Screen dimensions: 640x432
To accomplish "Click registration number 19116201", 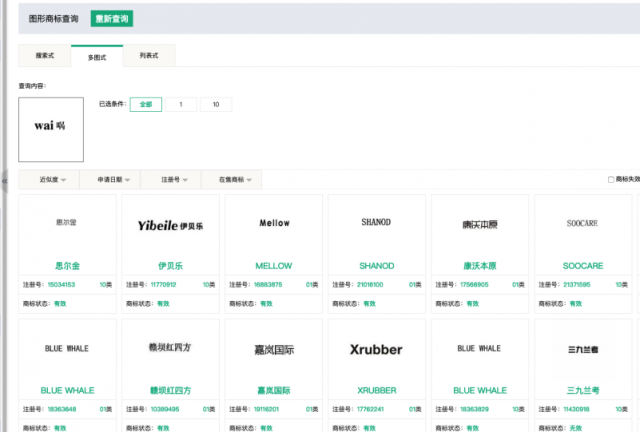I will pos(266,409).
